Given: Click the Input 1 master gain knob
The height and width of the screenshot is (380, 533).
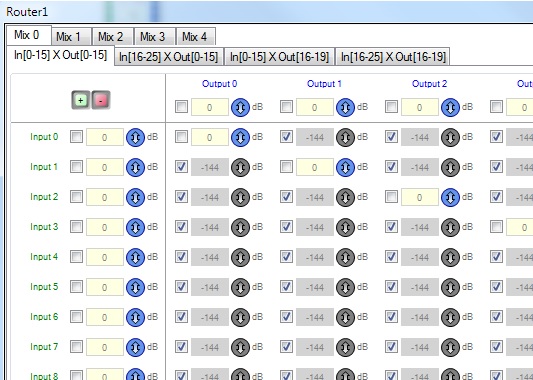Looking at the screenshot, I should point(135,167).
